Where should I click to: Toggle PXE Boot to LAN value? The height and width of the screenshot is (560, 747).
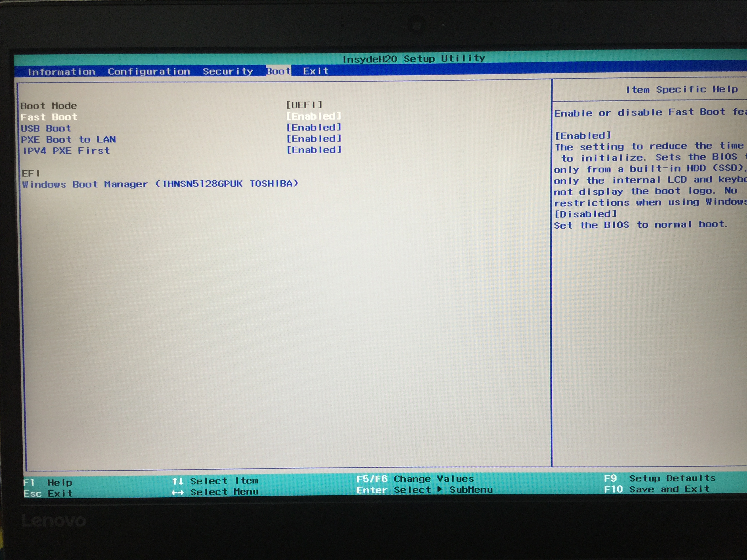313,139
